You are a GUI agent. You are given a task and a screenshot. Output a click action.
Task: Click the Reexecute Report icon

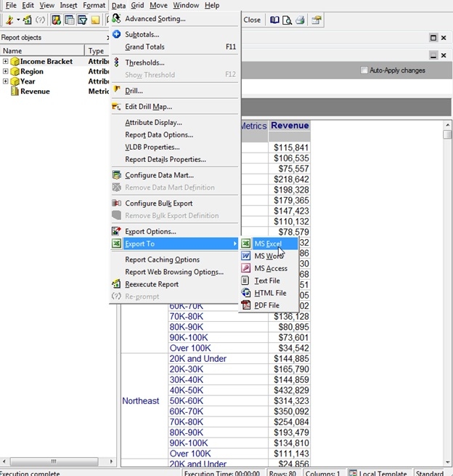pos(116,284)
